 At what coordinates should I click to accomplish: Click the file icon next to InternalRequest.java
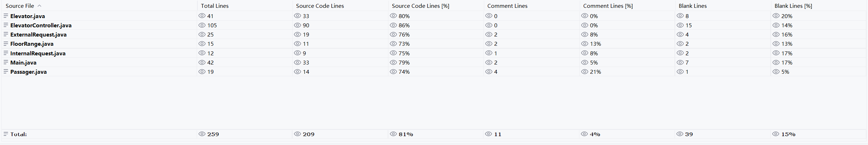[6, 53]
